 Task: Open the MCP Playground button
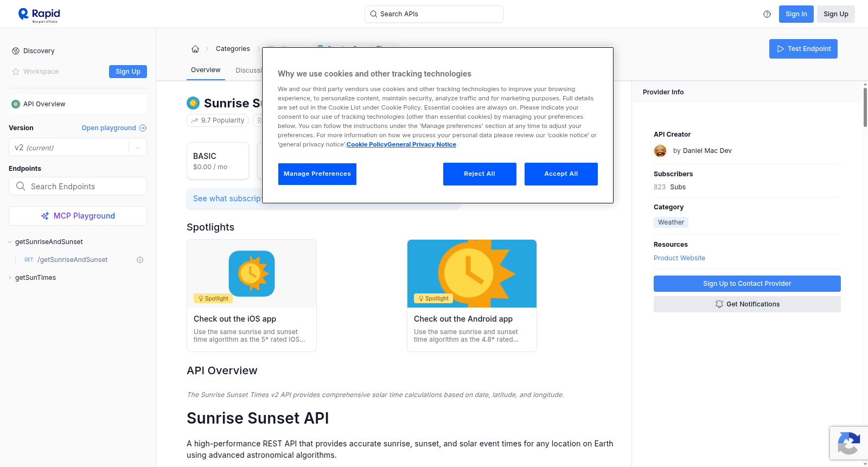tap(78, 216)
